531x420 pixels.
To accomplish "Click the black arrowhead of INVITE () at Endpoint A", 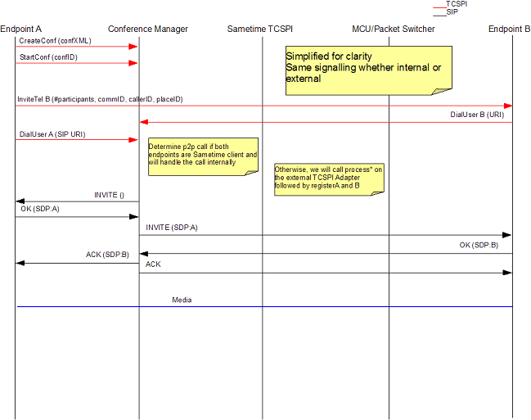I will (x=20, y=201).
